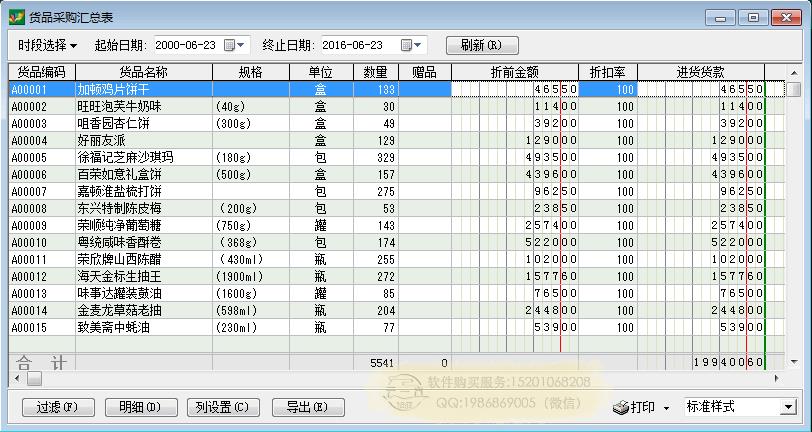
Task: Expand the 打印 dropdown arrow
Action: click(x=666, y=408)
